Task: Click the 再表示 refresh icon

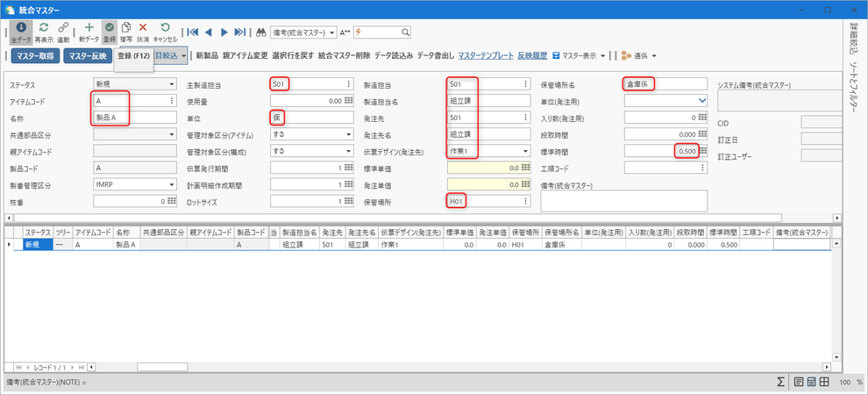Action: coord(44,27)
